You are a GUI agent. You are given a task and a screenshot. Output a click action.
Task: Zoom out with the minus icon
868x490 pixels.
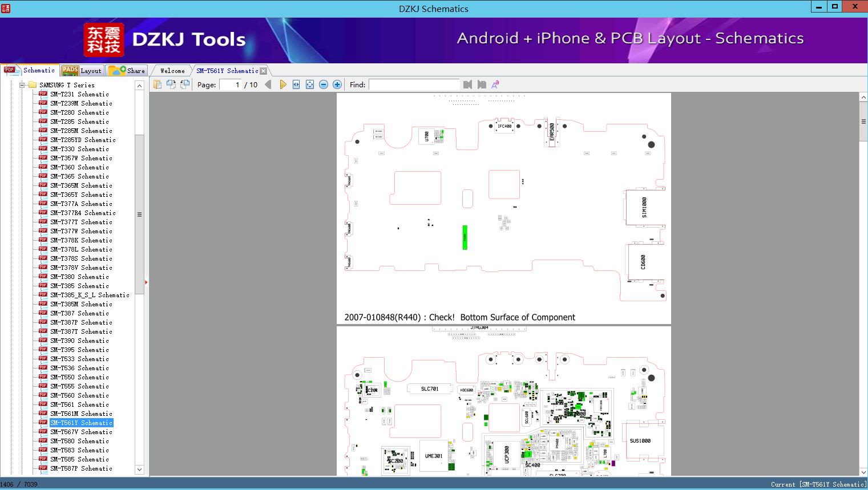click(x=324, y=84)
